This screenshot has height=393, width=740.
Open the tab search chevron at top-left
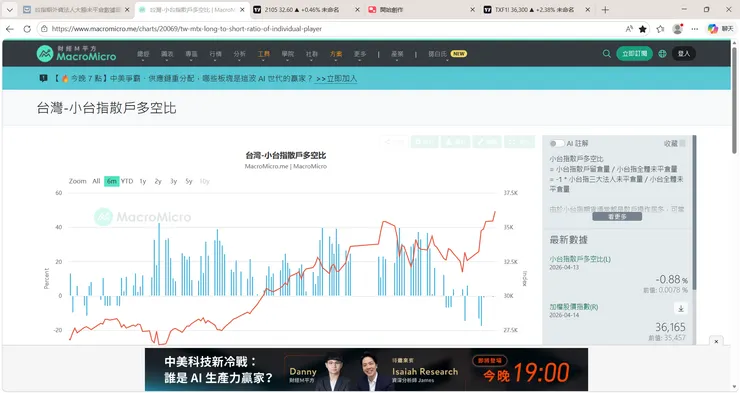[x=9, y=9]
